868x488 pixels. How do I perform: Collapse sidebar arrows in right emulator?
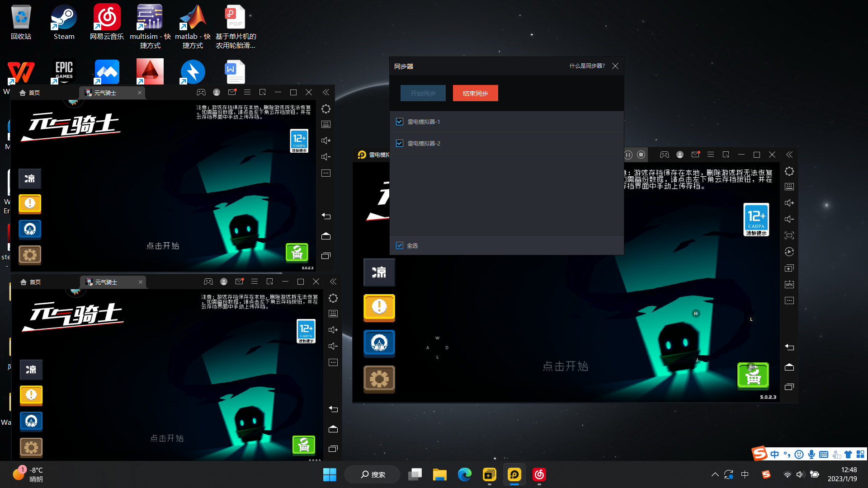pyautogui.click(x=789, y=155)
